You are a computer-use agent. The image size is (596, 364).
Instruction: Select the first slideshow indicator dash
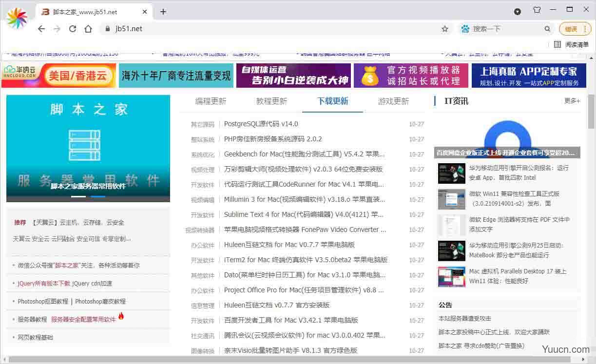click(x=78, y=196)
